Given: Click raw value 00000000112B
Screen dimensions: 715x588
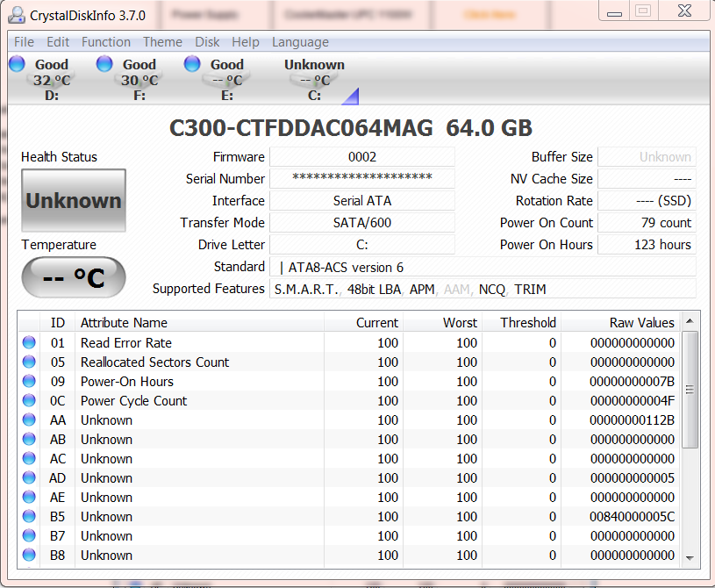Looking at the screenshot, I should coord(632,420).
